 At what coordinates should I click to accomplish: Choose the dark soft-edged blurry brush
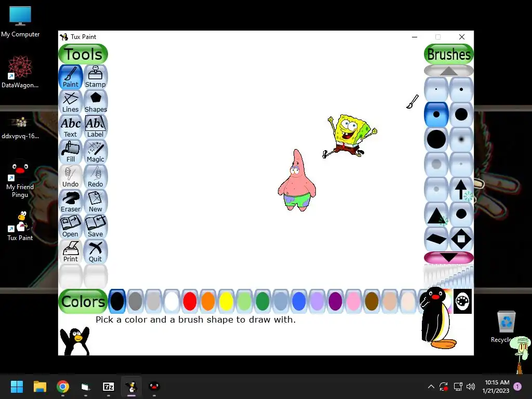point(461,139)
